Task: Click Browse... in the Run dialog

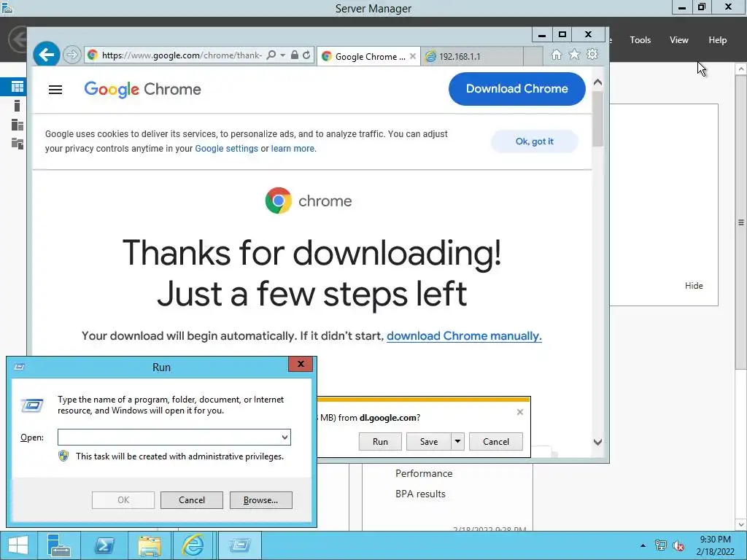Action: click(x=260, y=500)
